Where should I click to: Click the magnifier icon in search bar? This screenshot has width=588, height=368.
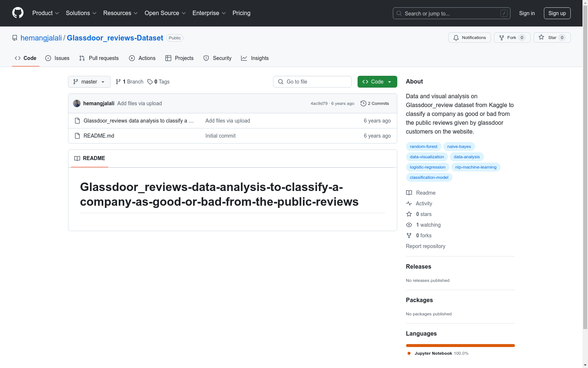[x=399, y=13]
